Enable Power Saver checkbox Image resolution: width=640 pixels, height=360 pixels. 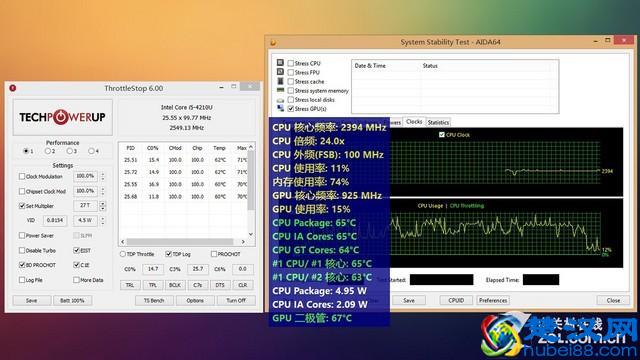point(22,236)
